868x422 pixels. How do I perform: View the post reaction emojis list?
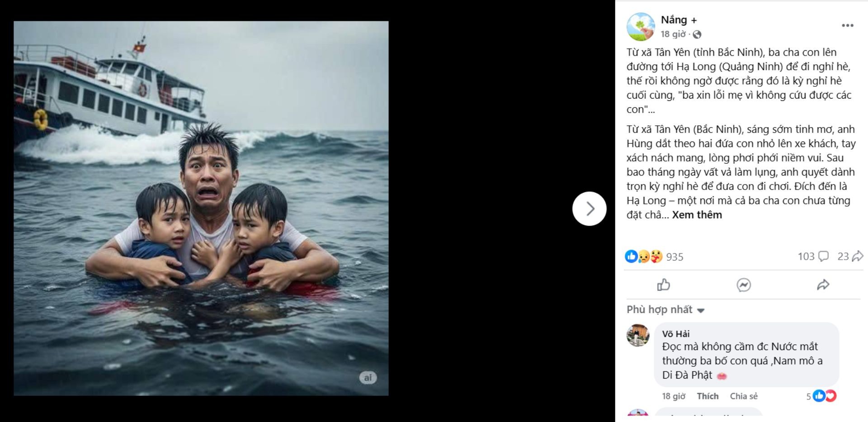[644, 256]
